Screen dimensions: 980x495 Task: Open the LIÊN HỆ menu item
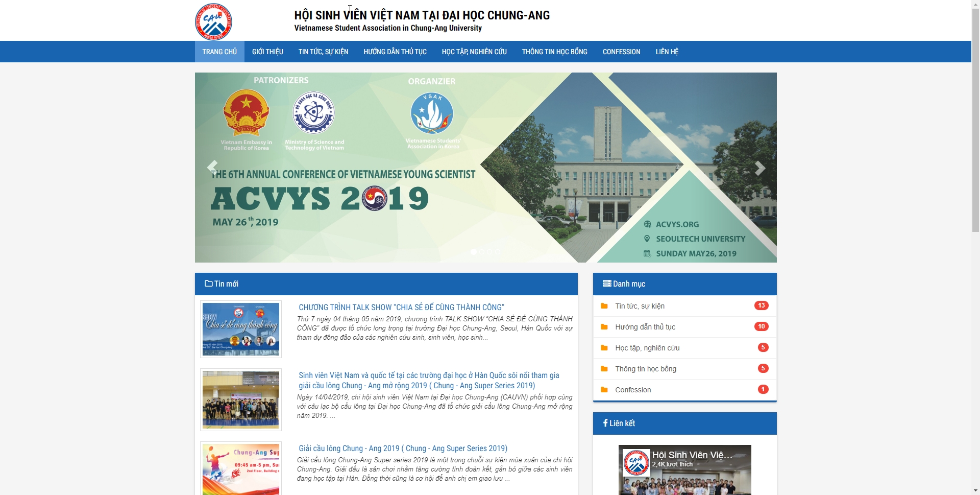[x=667, y=52]
